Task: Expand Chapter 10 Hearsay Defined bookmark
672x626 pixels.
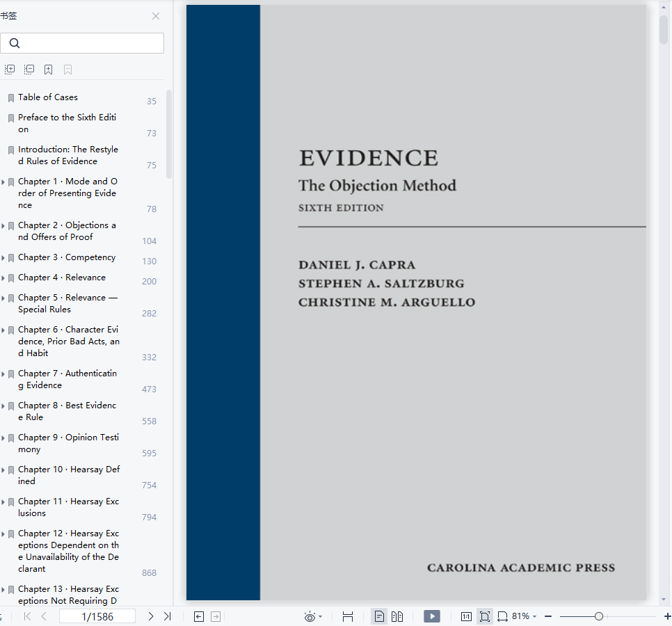Action: click(3, 470)
